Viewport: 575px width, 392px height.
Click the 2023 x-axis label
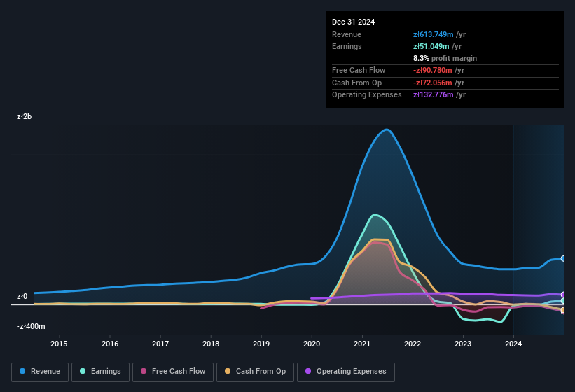click(463, 344)
